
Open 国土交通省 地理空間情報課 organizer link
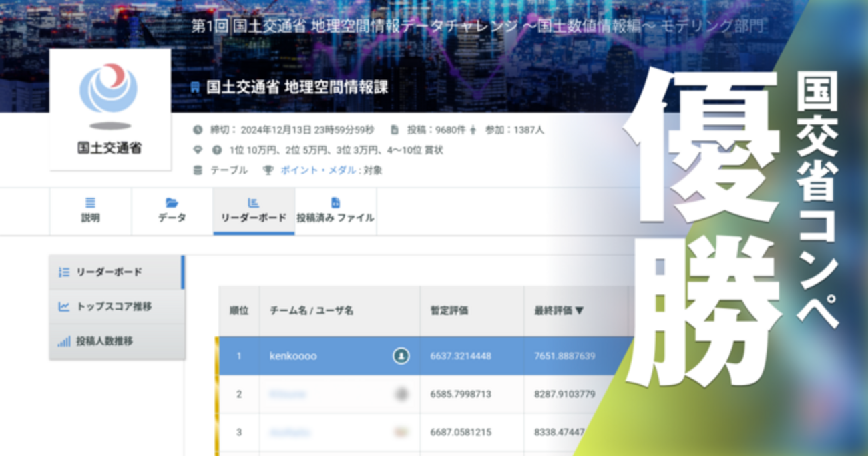coord(297,87)
